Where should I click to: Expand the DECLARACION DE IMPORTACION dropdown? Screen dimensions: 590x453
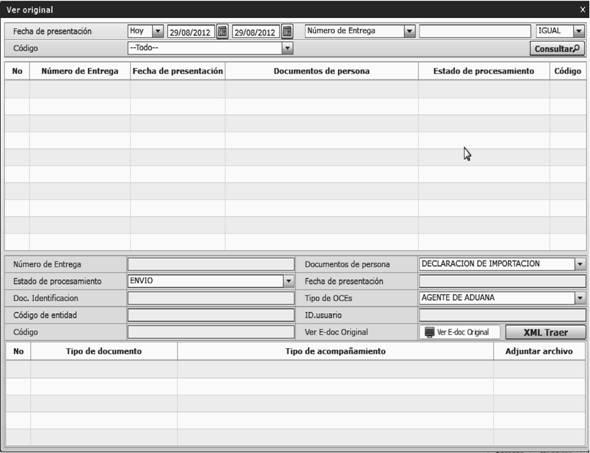[x=580, y=264]
